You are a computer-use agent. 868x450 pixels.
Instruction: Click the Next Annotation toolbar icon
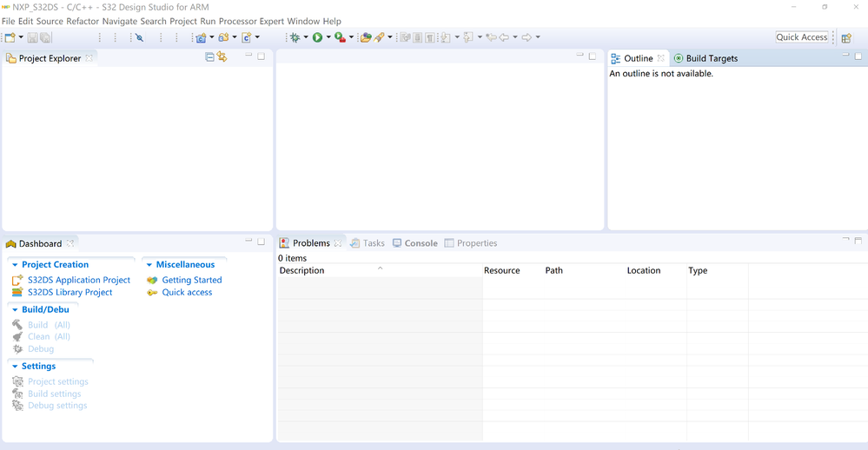tap(446, 37)
